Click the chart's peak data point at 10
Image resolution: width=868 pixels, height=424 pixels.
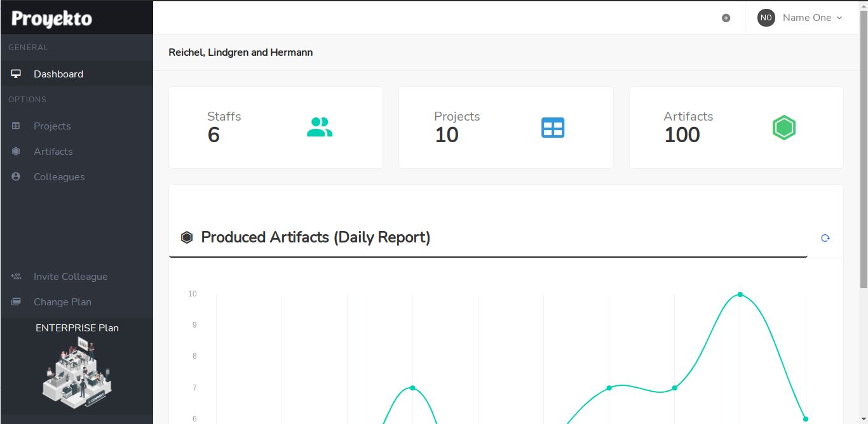click(740, 295)
